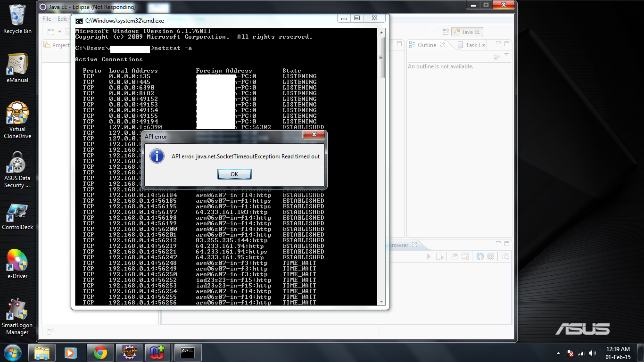
Task: Open the File menu in Eclipse
Action: pyautogui.click(x=47, y=19)
